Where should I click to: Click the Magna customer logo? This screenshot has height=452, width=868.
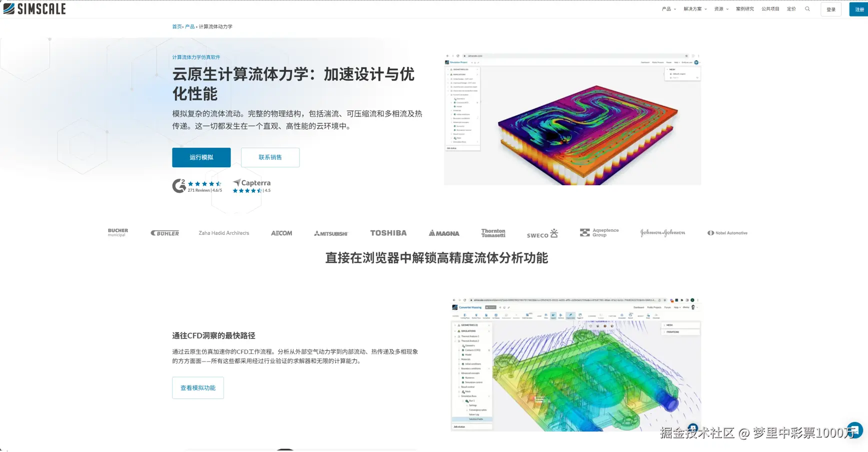point(443,233)
